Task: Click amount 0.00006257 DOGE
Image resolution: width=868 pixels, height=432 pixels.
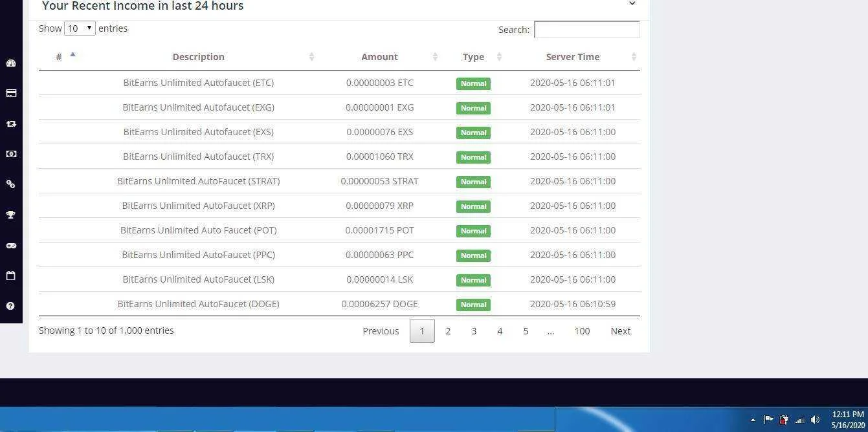Action: [379, 304]
